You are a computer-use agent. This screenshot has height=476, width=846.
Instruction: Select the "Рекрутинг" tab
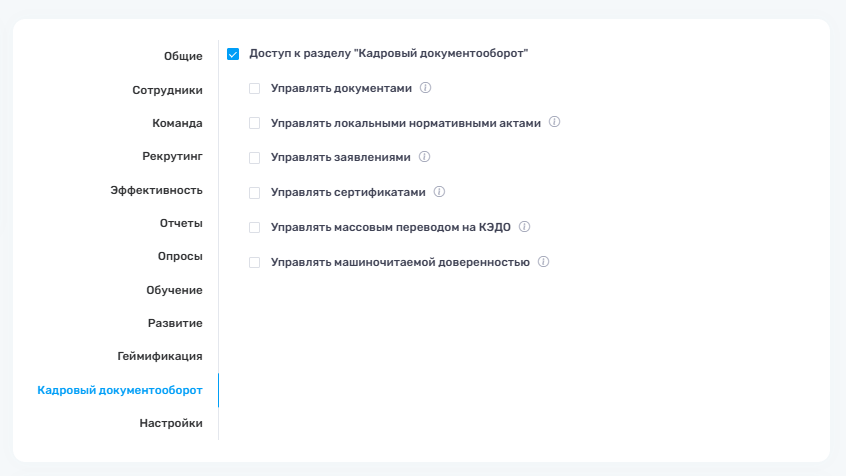[x=172, y=156]
